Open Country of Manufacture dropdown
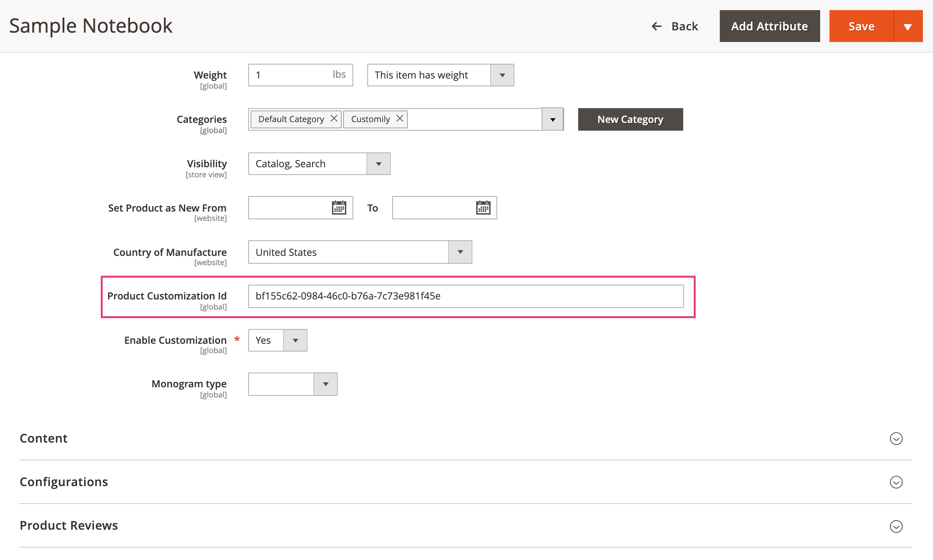The height and width of the screenshot is (560, 933). point(460,252)
